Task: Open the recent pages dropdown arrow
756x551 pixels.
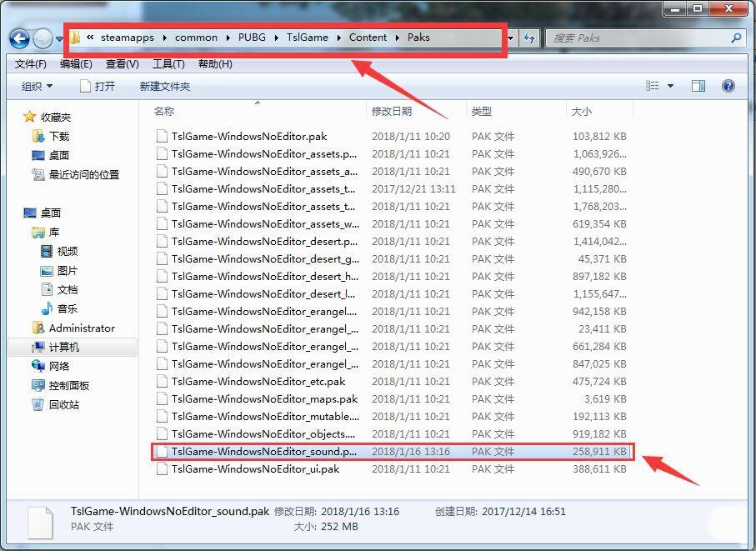Action: [x=59, y=38]
